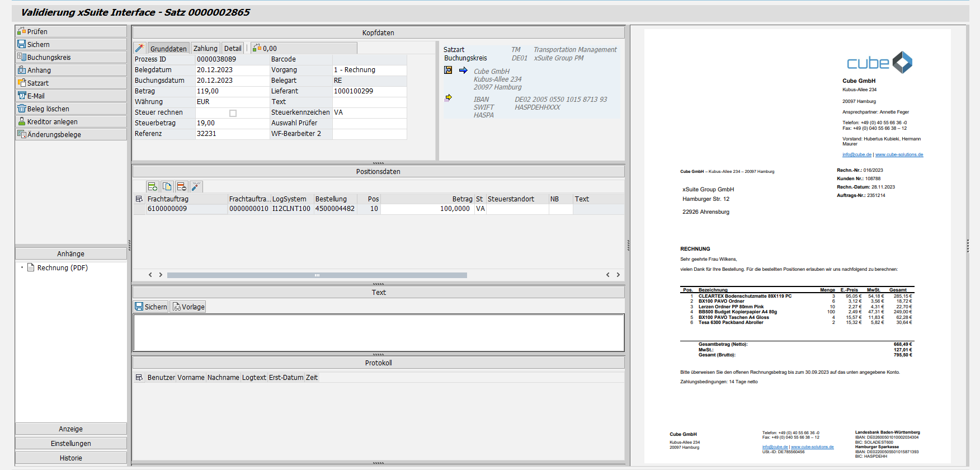This screenshot has width=980, height=470.
Task: Switch to the Detail tab
Action: pyautogui.click(x=233, y=49)
